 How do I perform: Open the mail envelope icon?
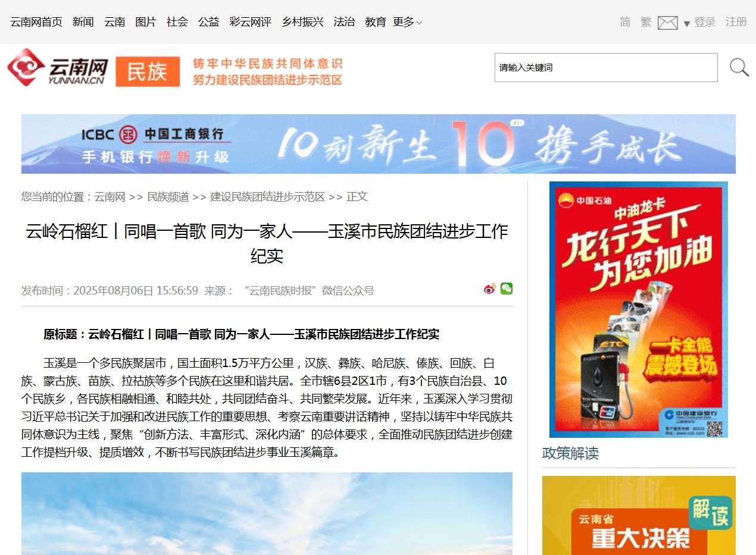click(x=667, y=23)
